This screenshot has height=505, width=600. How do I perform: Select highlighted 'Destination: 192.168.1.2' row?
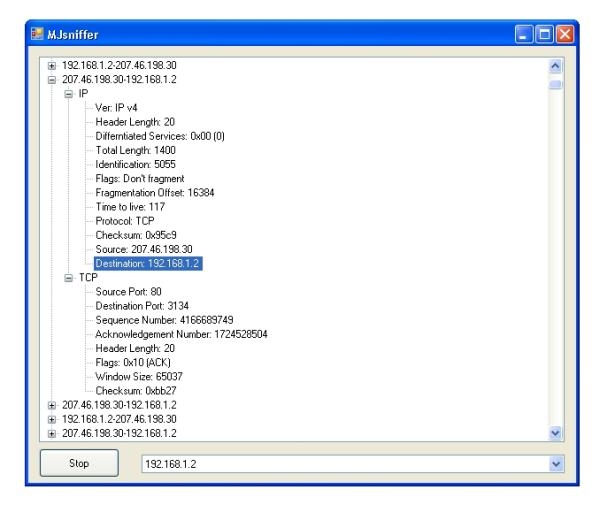click(x=148, y=264)
